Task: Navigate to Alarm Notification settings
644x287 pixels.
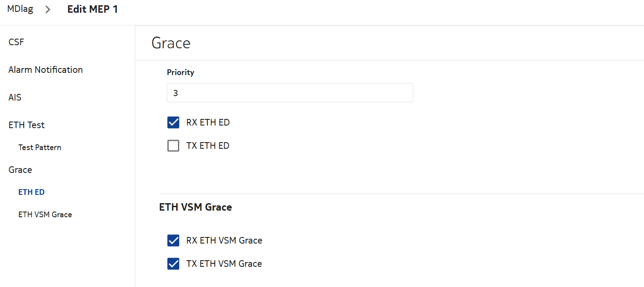Action: coord(46,70)
